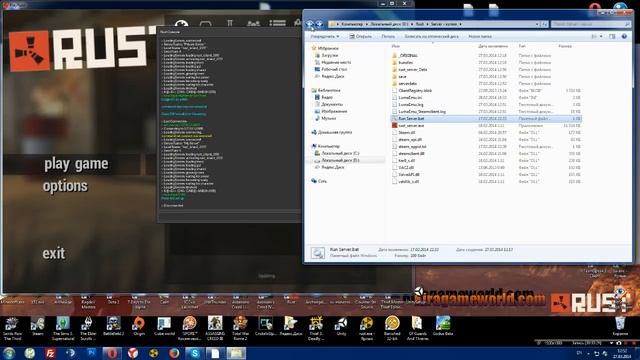Select the Unity desktop shortcut

[x=341, y=327]
